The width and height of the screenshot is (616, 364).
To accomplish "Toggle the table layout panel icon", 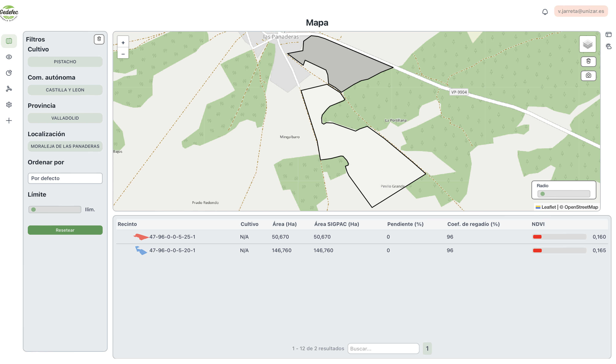I will coord(608,35).
